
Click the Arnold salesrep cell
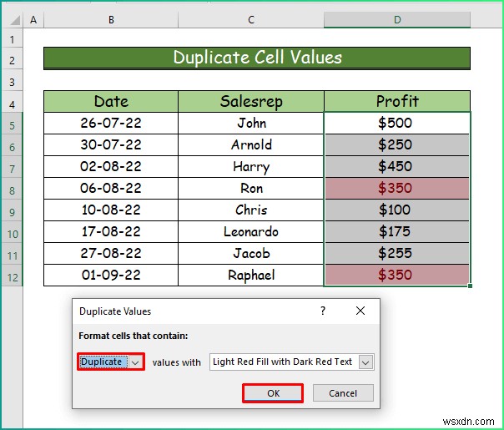pos(251,144)
